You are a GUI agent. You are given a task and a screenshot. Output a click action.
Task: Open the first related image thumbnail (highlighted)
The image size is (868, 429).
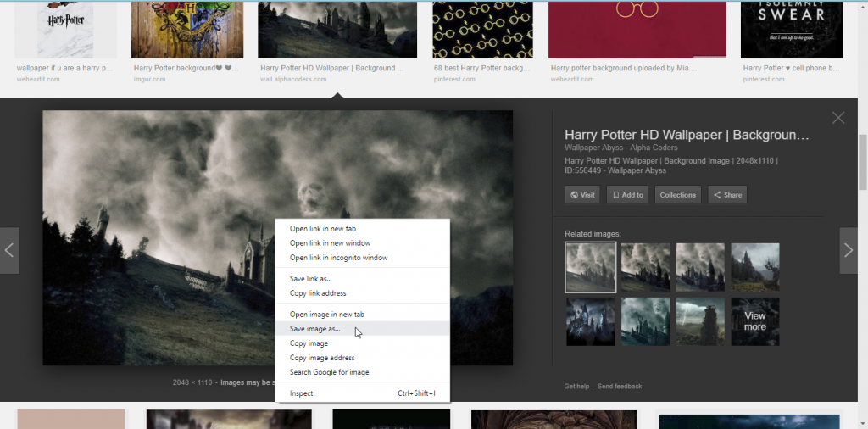[590, 267]
